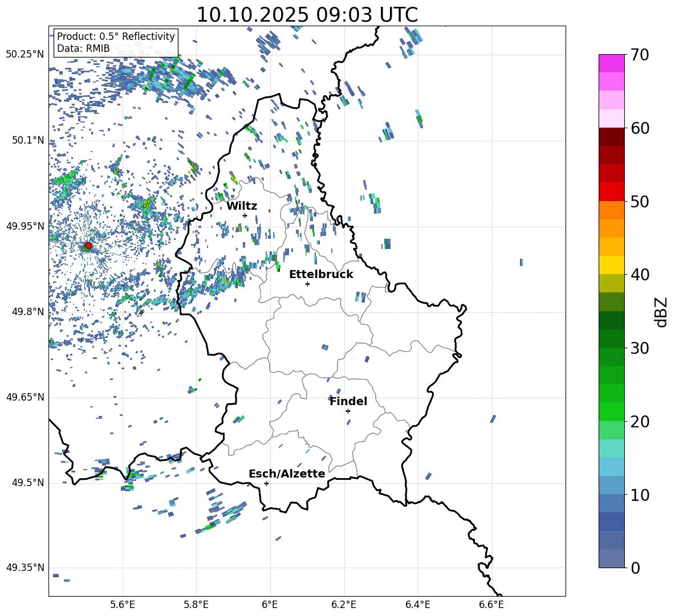675x616 pixels.
Task: Select the Findel map label
Action: pyautogui.click(x=348, y=401)
